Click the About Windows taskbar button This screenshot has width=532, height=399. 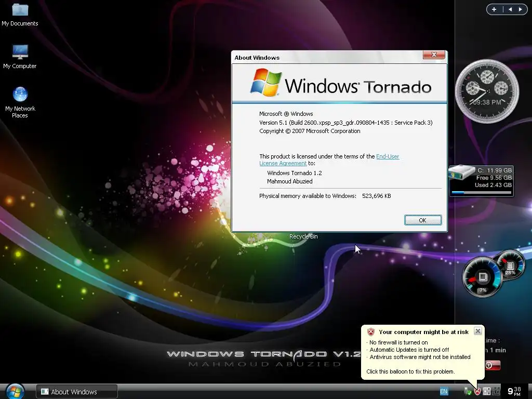(x=77, y=392)
